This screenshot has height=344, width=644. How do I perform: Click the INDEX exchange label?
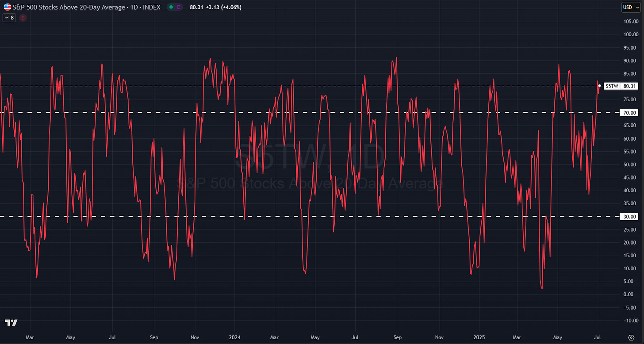[151, 8]
